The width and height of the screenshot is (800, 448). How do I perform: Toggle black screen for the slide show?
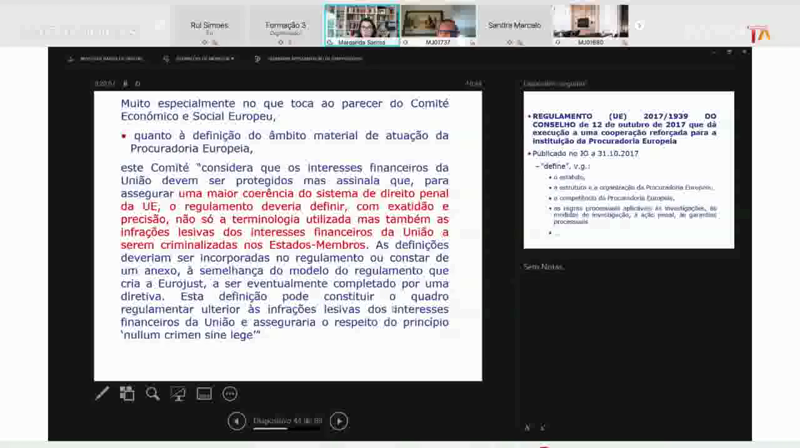coord(178,393)
